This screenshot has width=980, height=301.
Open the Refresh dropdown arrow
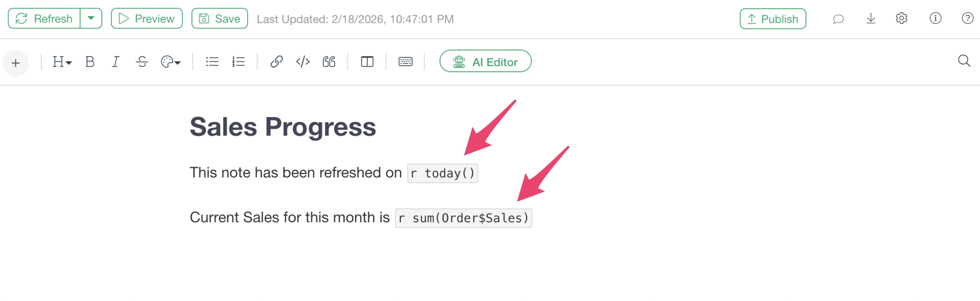point(91,18)
